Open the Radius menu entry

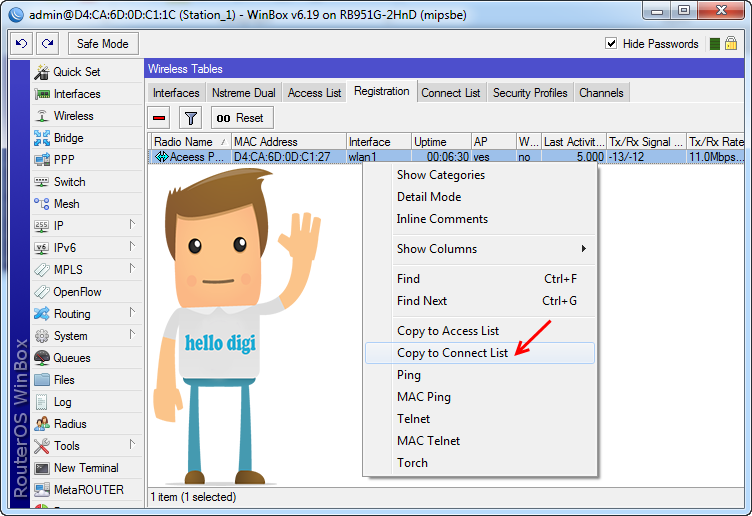[88, 424]
